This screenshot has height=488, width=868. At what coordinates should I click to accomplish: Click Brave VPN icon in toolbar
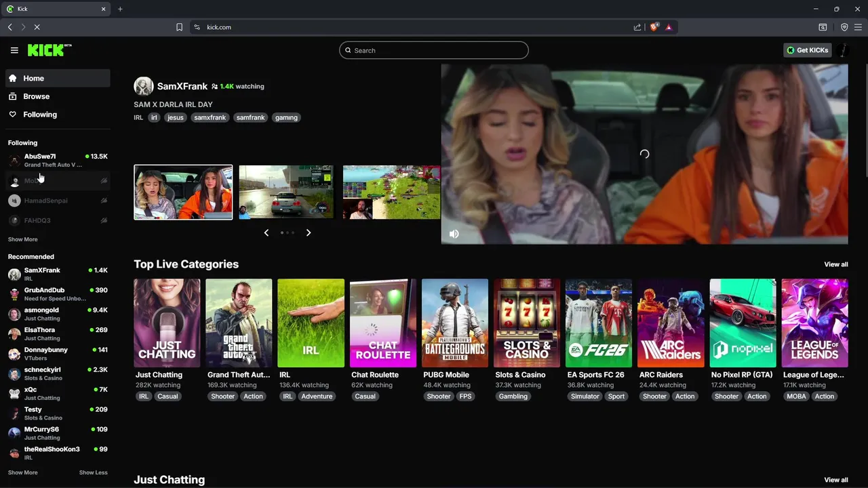click(844, 27)
